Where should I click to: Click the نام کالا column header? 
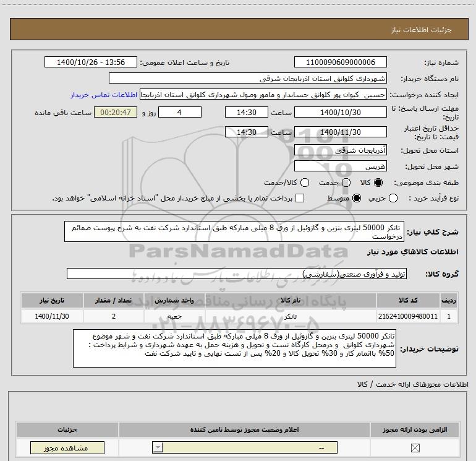(x=291, y=300)
